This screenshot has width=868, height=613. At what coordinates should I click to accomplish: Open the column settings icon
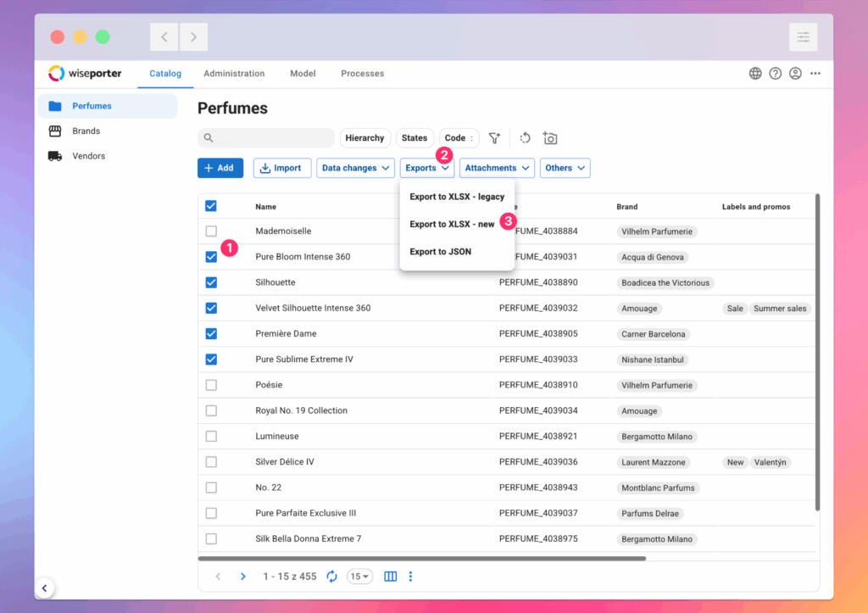click(390, 577)
